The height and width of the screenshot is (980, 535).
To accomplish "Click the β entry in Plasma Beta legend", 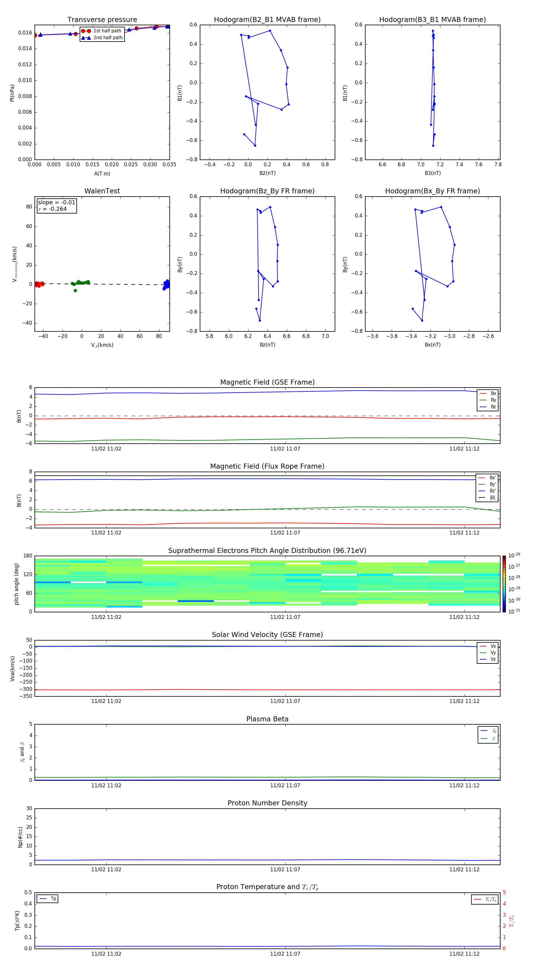I will 489,739.
